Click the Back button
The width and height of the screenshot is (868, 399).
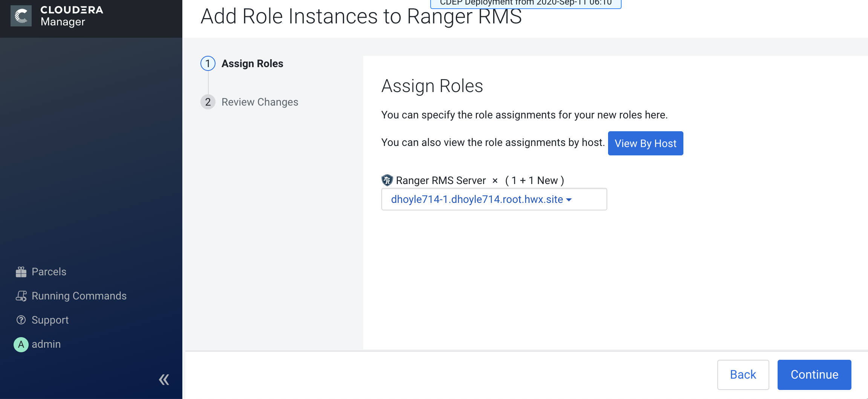coord(743,374)
